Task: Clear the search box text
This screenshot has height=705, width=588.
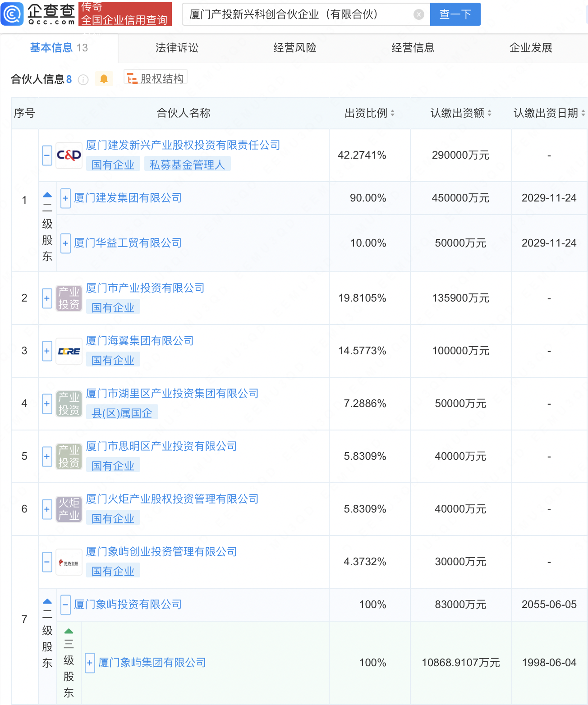Action: (x=418, y=14)
